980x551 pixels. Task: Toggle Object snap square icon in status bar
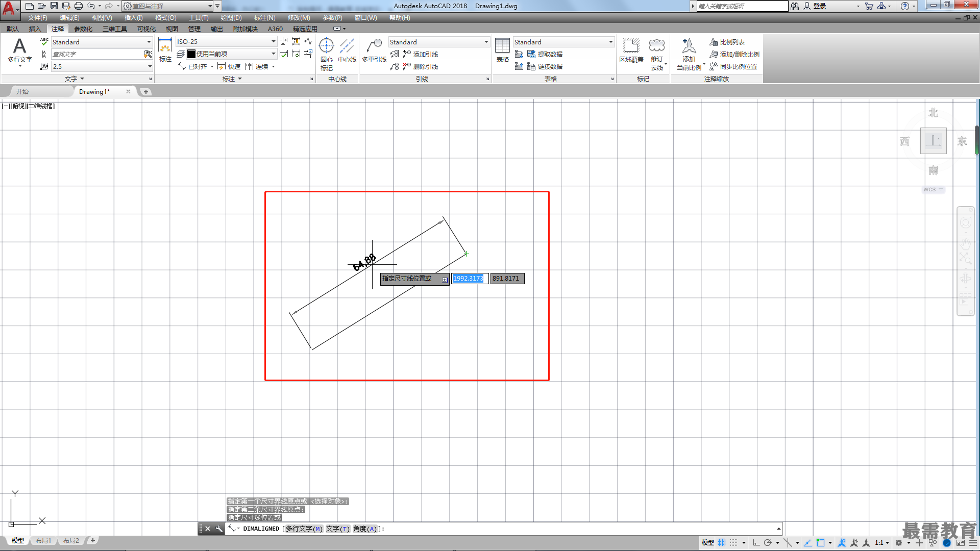click(x=820, y=543)
